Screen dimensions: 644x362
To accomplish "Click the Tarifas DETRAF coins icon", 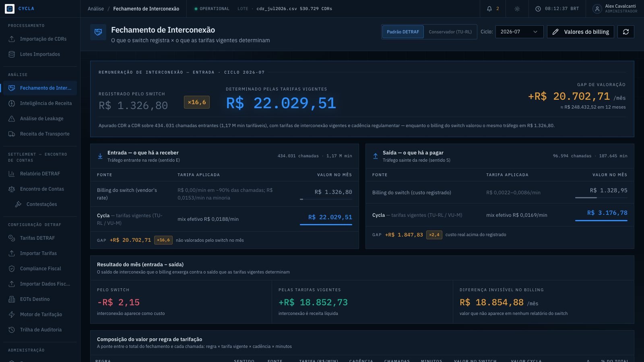I will point(12,238).
